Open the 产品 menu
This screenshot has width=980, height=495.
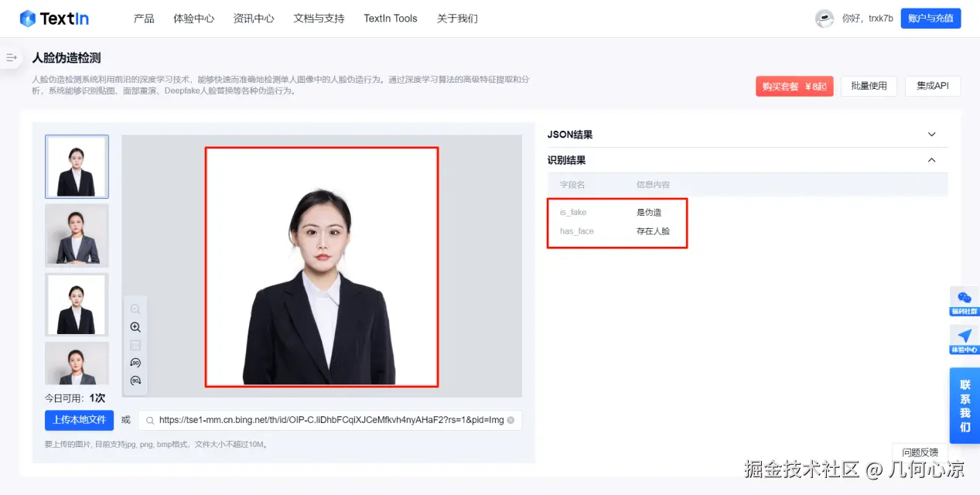click(143, 18)
